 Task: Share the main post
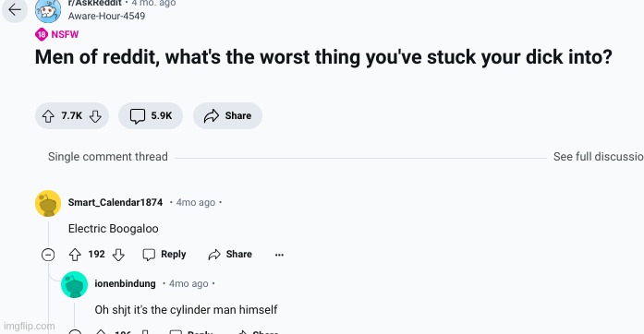pyautogui.click(x=227, y=115)
